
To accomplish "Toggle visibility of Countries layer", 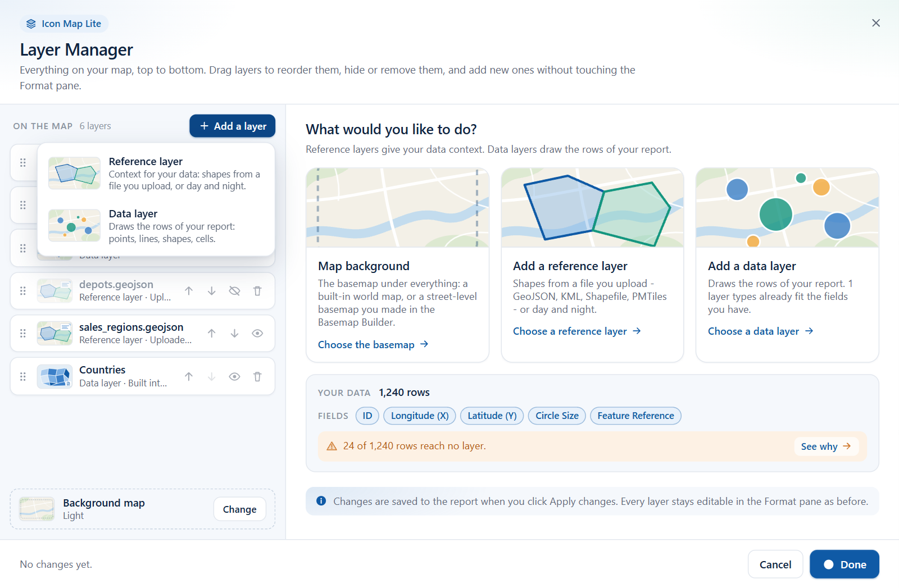I will 234,377.
